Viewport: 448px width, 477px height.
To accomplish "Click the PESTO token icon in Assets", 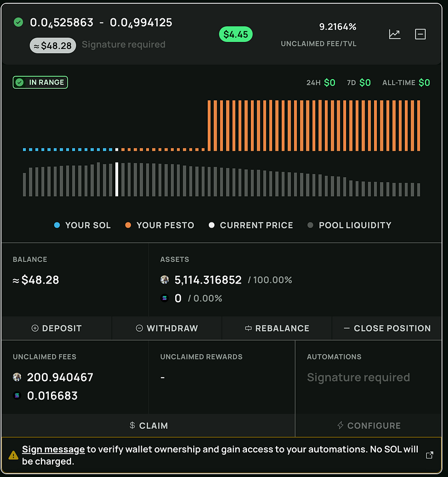I will click(x=165, y=280).
